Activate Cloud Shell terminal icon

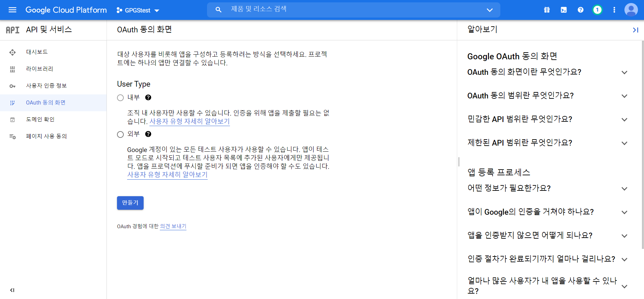click(564, 10)
